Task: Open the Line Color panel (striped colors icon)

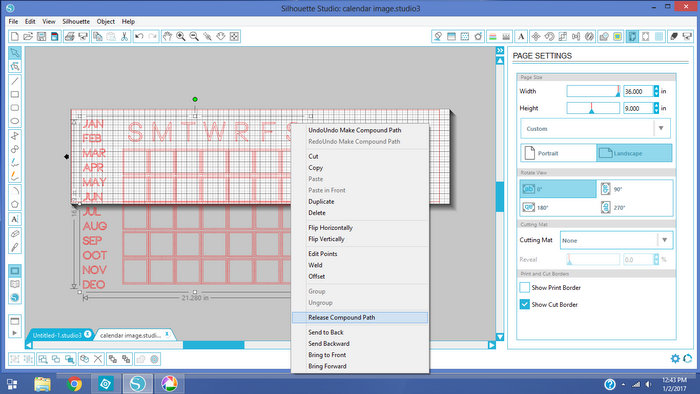Action: tap(493, 36)
